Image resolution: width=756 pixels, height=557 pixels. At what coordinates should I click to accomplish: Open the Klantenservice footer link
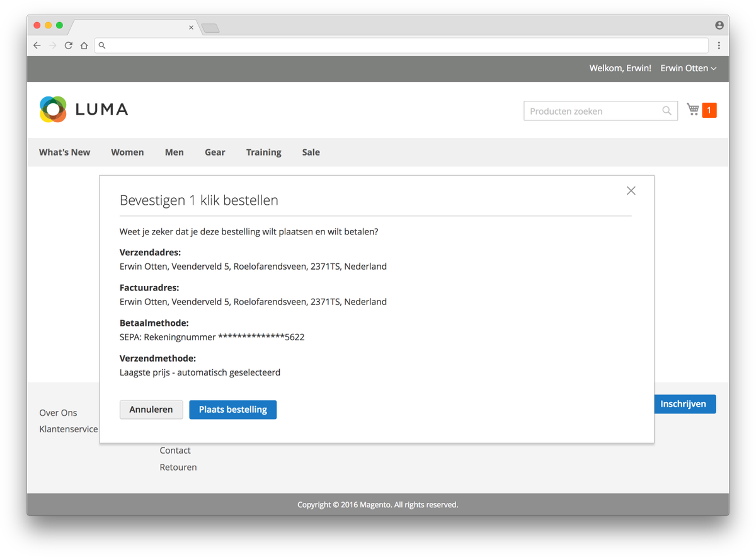[69, 429]
